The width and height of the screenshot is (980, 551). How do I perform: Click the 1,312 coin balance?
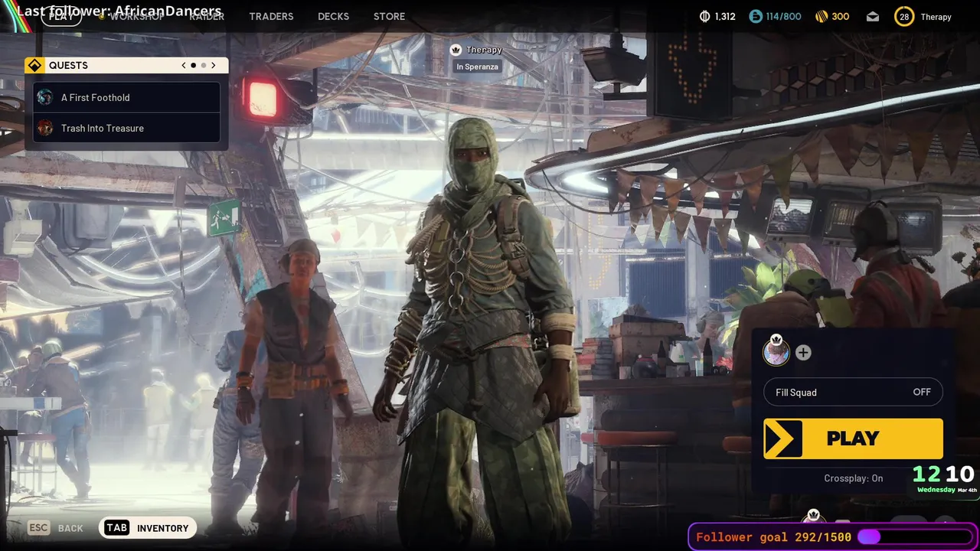click(724, 16)
